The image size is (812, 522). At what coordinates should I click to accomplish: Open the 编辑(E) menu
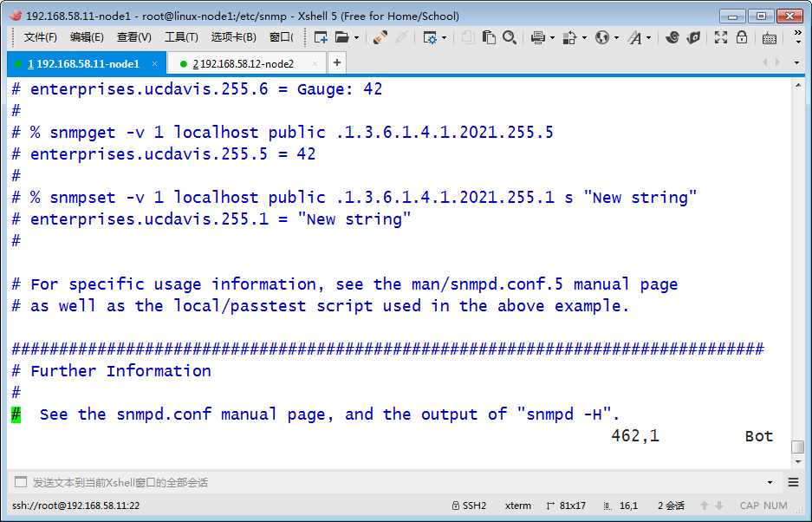point(87,37)
